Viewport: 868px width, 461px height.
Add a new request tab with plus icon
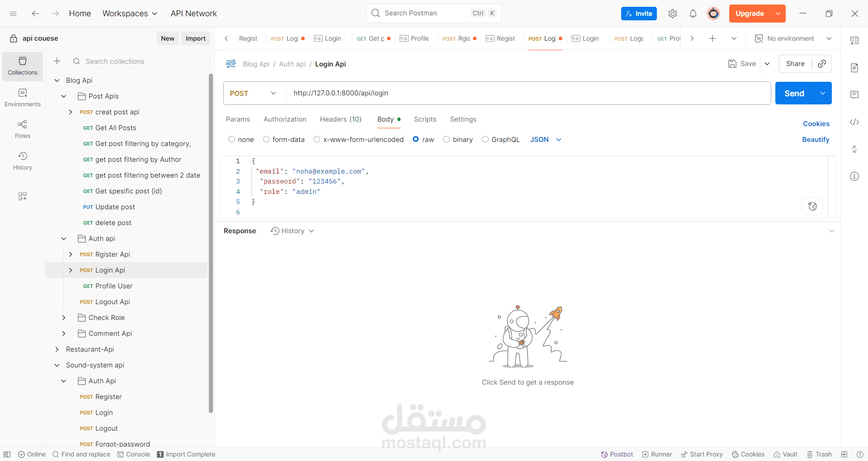(x=712, y=38)
